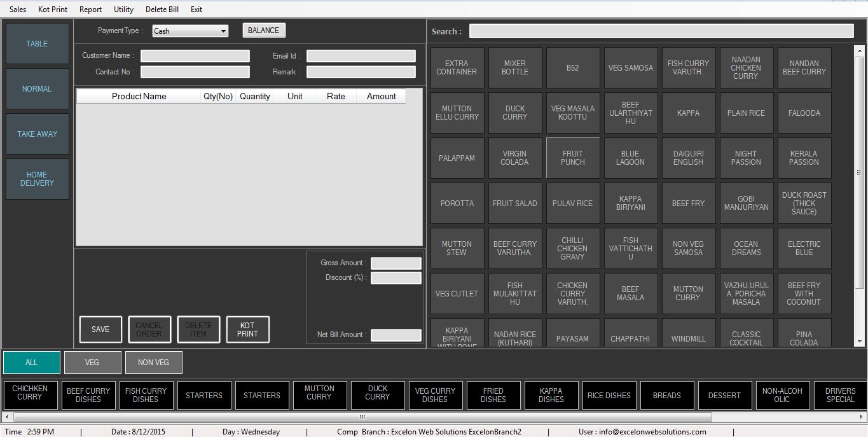The height and width of the screenshot is (437, 868).
Task: Select the RICE DISHES category
Action: point(609,396)
